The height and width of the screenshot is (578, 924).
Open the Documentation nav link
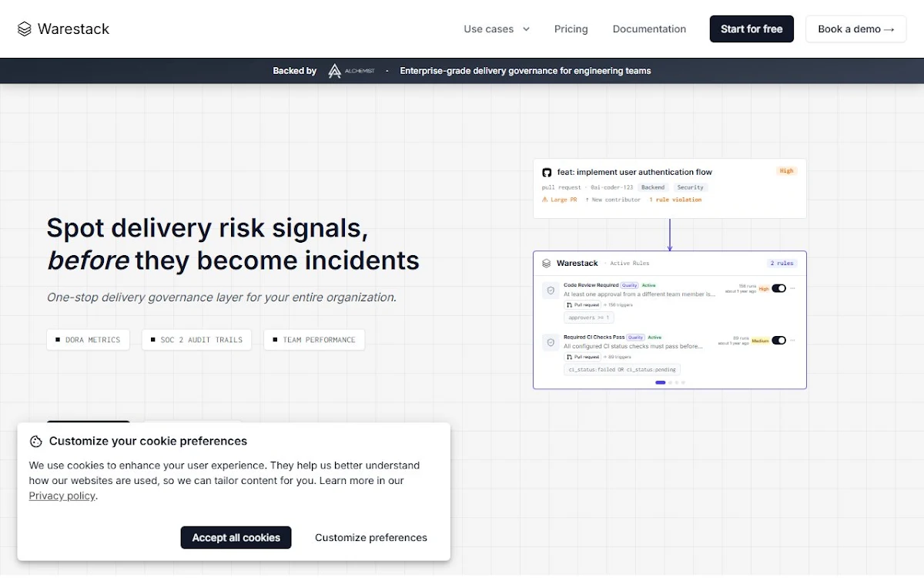click(649, 29)
